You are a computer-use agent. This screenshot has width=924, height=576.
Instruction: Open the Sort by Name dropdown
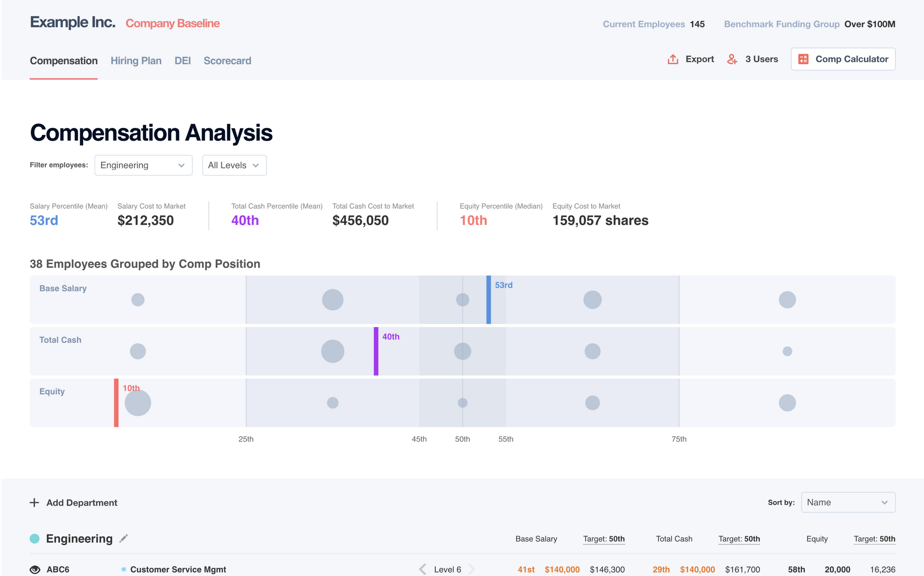[x=848, y=503]
